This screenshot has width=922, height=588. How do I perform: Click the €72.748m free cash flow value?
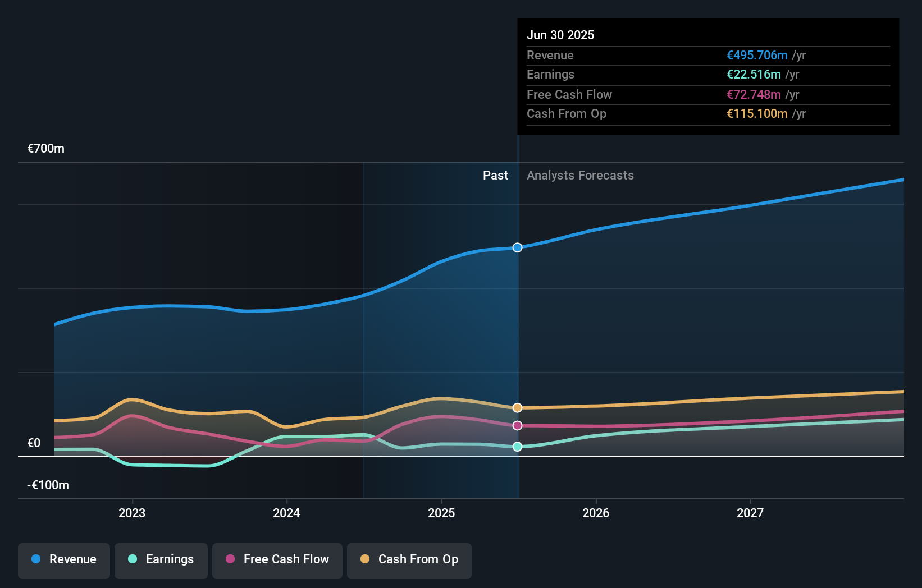click(754, 95)
